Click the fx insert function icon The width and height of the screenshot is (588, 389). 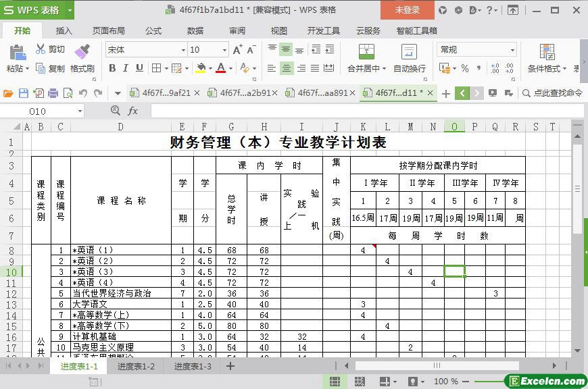point(132,111)
